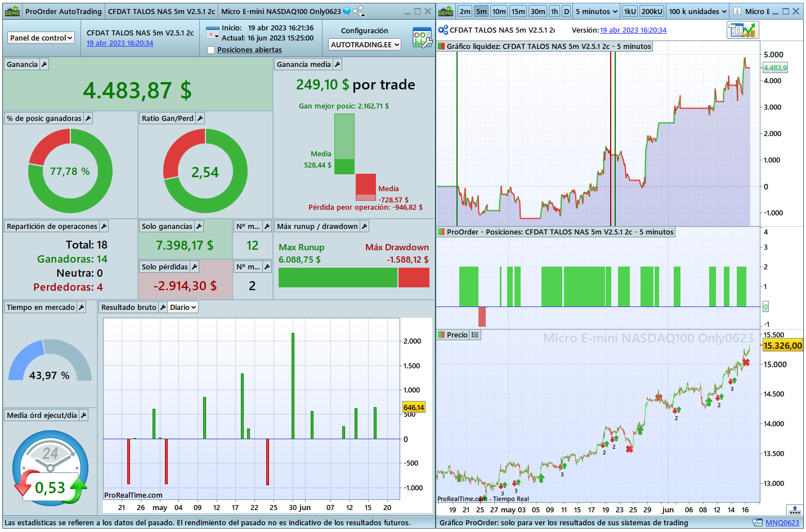Open the Media órd ejecut/día wrench
This screenshot has width=806, height=532.
pos(83,416)
